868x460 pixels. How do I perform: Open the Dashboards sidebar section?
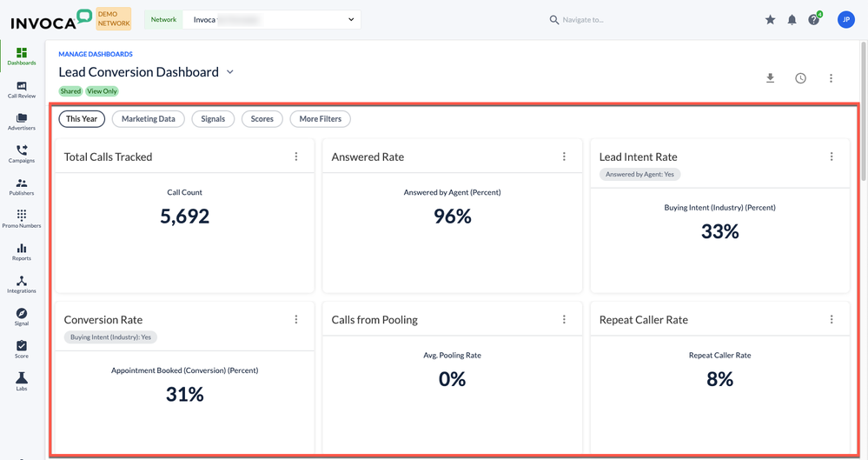click(22, 56)
